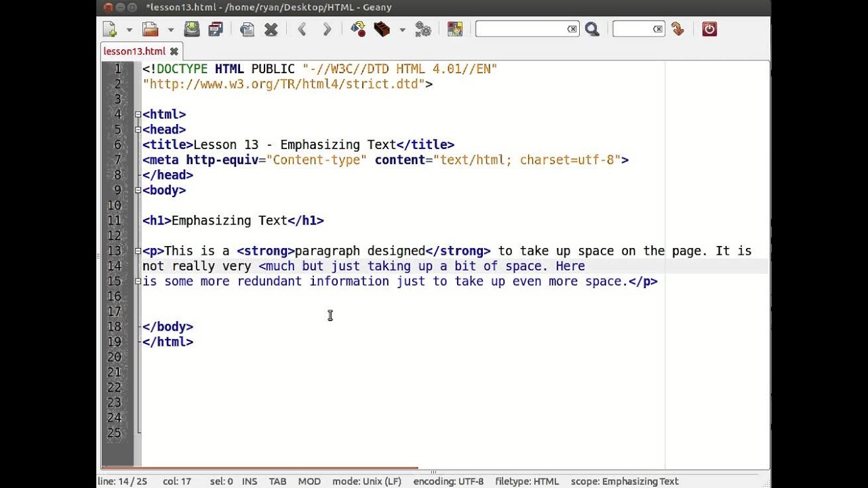Image resolution: width=868 pixels, height=488 pixels.
Task: Click the closing html tag on line 19
Action: click(167, 342)
